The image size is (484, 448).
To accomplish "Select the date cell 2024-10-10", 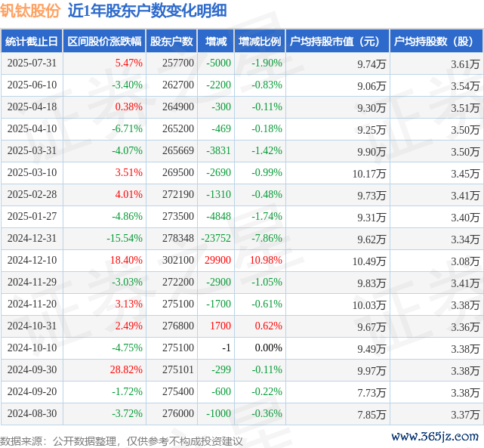I will pyautogui.click(x=32, y=348).
